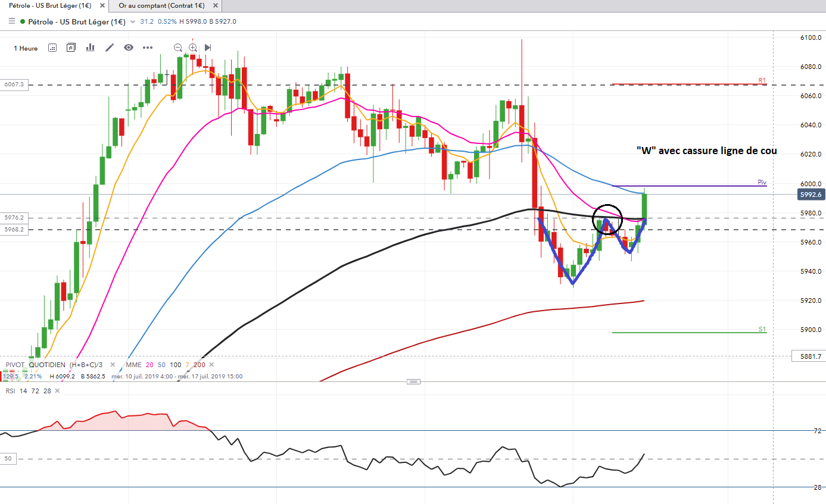Zoom in the chart with plus magnifier
This screenshot has width=826, height=504.
pyautogui.click(x=193, y=48)
